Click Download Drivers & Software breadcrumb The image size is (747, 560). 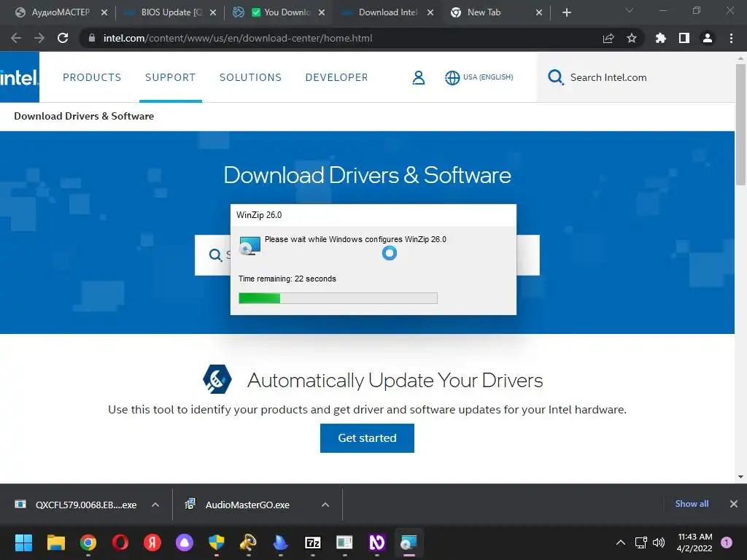[84, 116]
